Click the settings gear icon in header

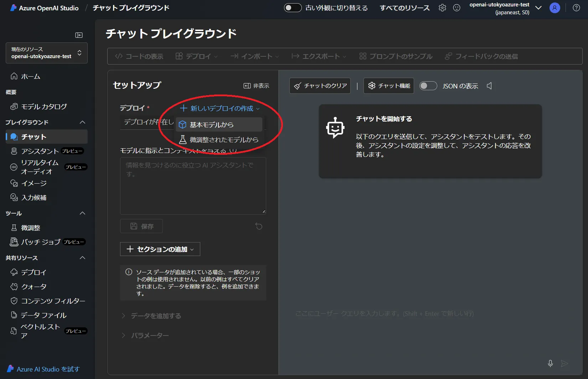point(442,8)
